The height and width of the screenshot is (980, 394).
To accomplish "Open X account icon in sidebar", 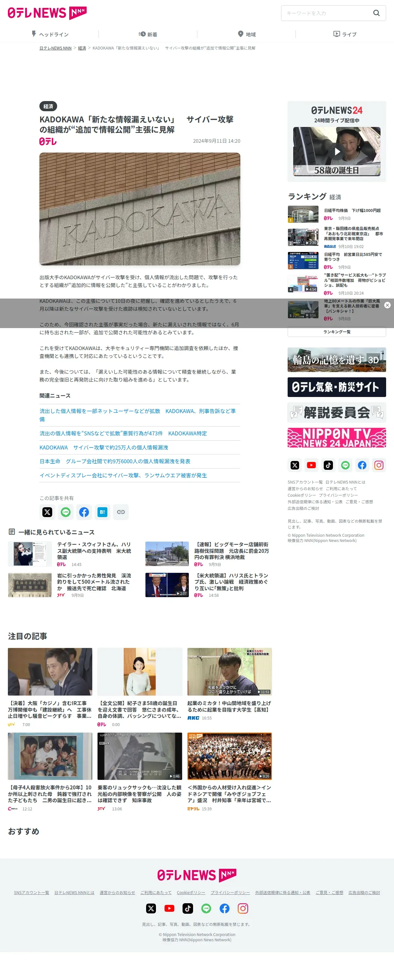I will pos(295,465).
